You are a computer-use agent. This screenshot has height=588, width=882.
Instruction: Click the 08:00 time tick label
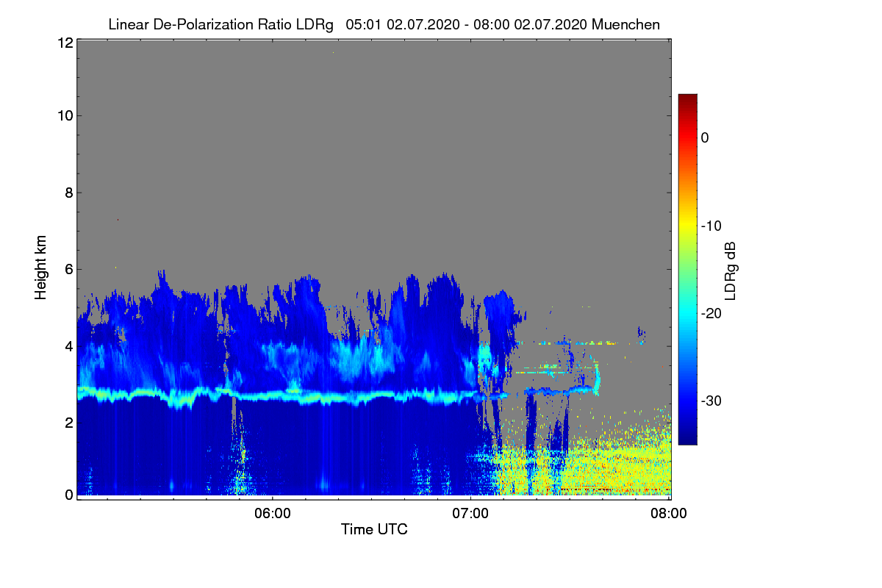tap(668, 514)
